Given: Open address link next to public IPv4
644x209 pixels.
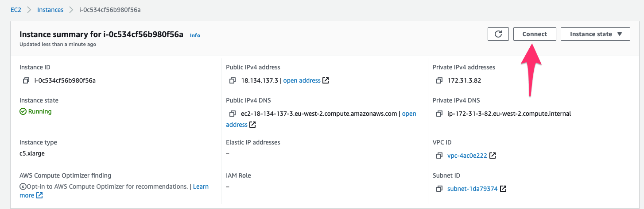Looking at the screenshot, I should pyautogui.click(x=302, y=80).
